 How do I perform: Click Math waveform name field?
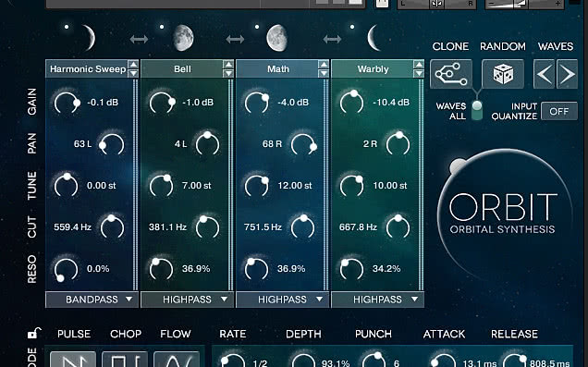[277, 69]
